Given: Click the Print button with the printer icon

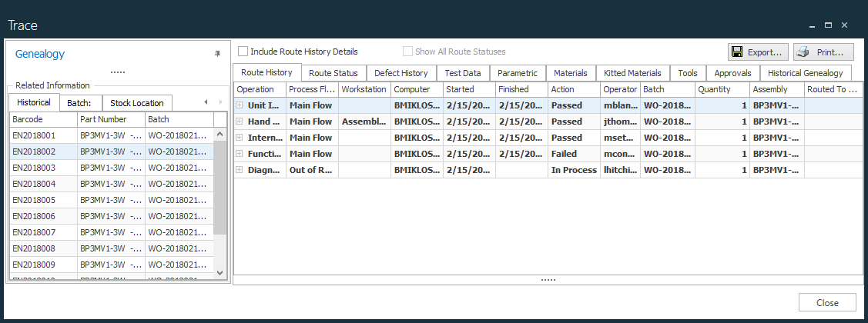Looking at the screenshot, I should [x=823, y=52].
